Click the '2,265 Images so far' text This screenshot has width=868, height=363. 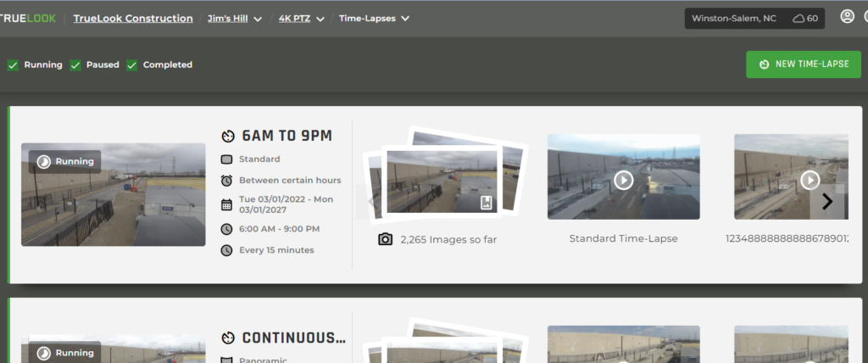448,240
